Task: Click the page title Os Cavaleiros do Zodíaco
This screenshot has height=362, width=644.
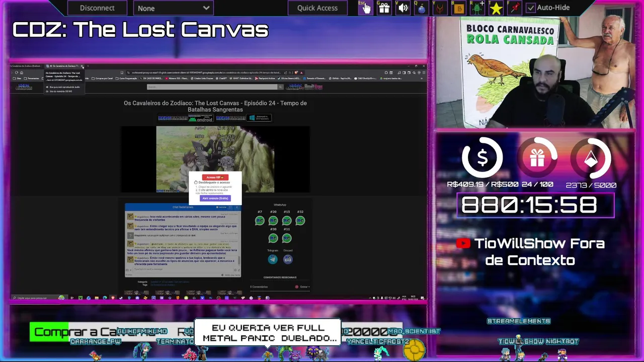Action: click(x=215, y=106)
